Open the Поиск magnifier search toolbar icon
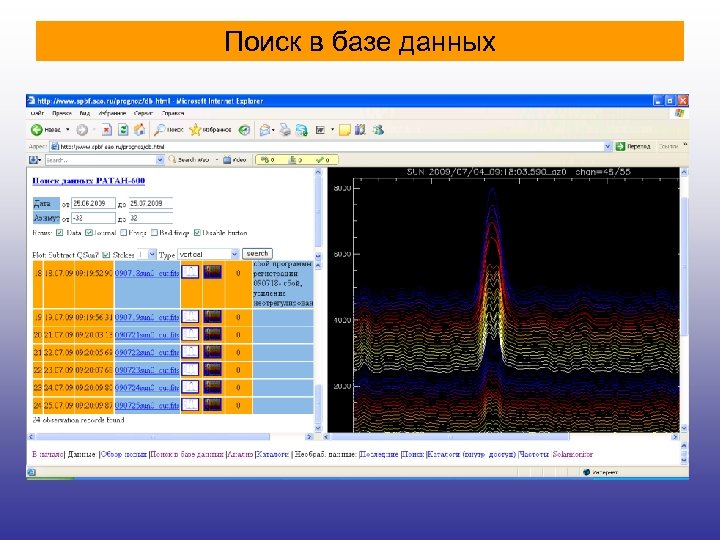Viewport: 720px width, 540px height. click(x=159, y=130)
